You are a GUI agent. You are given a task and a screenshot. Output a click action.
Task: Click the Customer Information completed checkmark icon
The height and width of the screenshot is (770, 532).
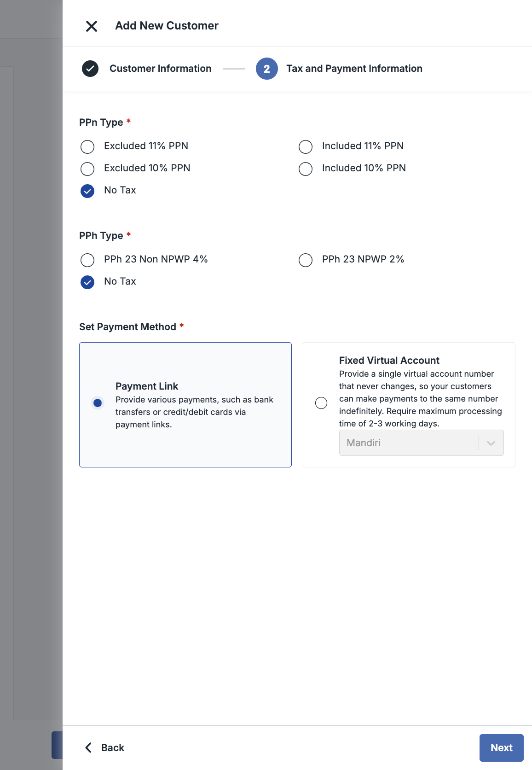coord(90,69)
